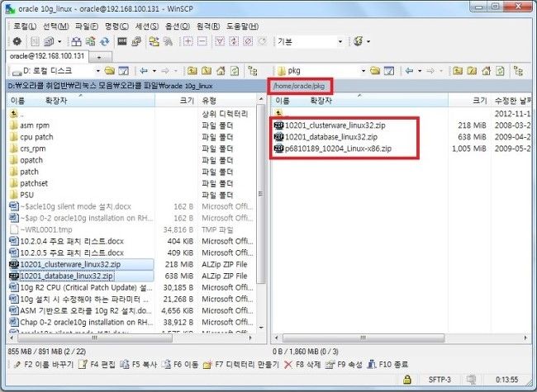The width and height of the screenshot is (537, 392).
Task: Click the remote panel Filter icon
Action: [389, 71]
